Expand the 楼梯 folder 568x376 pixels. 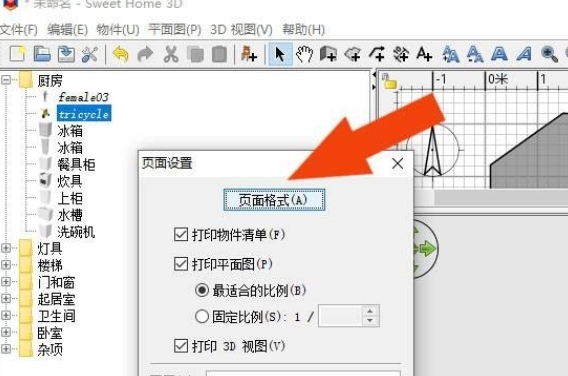tap(6, 265)
